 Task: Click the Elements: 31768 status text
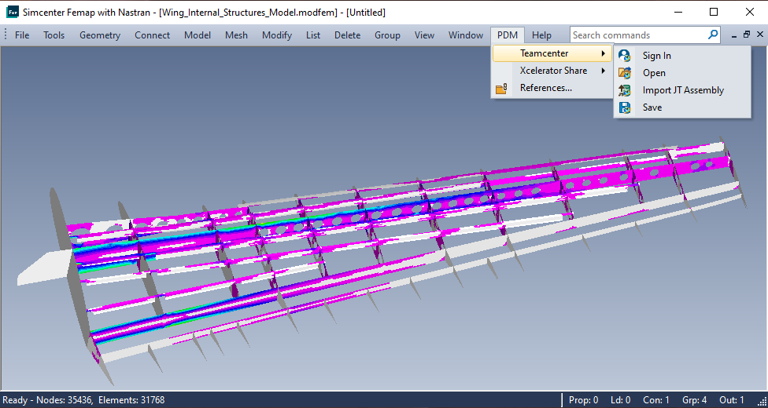[x=131, y=400]
